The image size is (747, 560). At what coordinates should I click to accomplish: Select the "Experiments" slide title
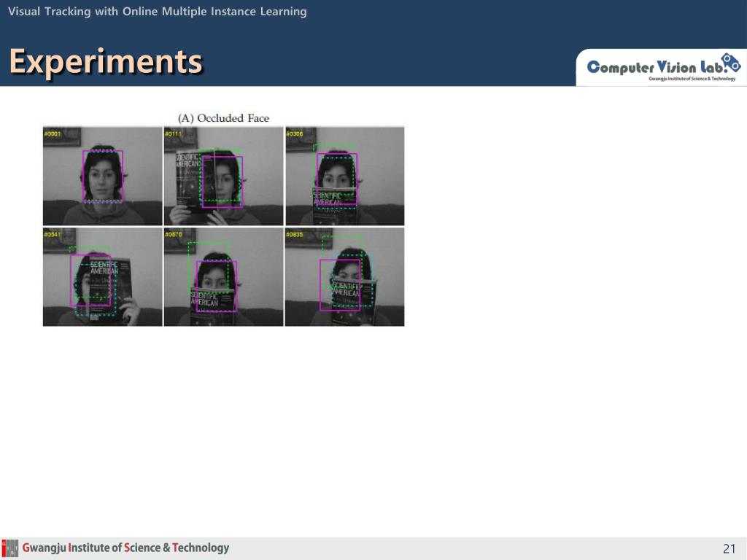[x=107, y=62]
